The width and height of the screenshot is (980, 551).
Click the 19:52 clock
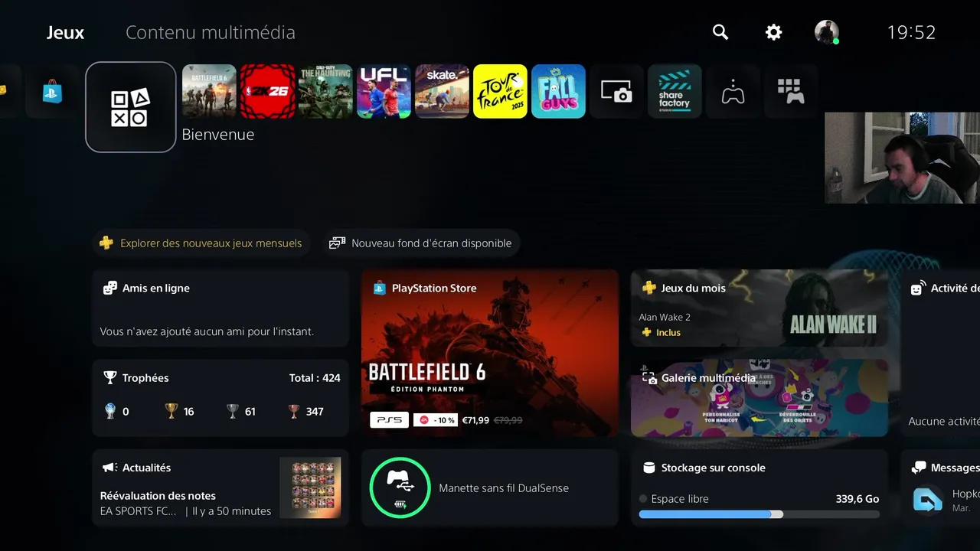click(x=911, y=32)
